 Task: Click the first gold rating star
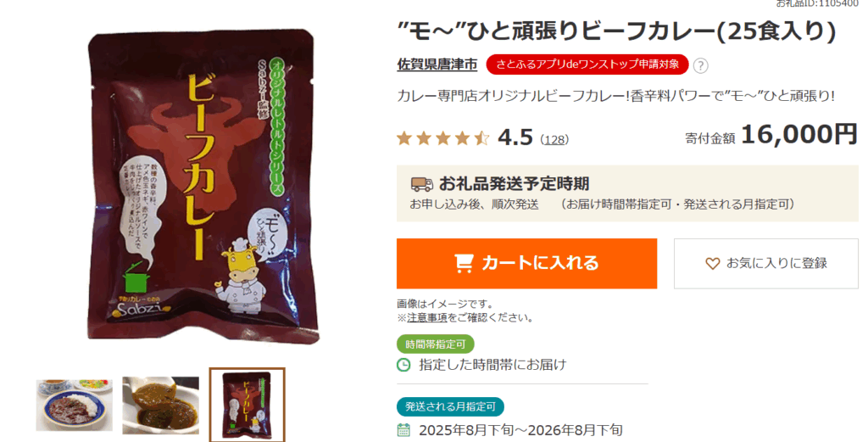pos(404,138)
